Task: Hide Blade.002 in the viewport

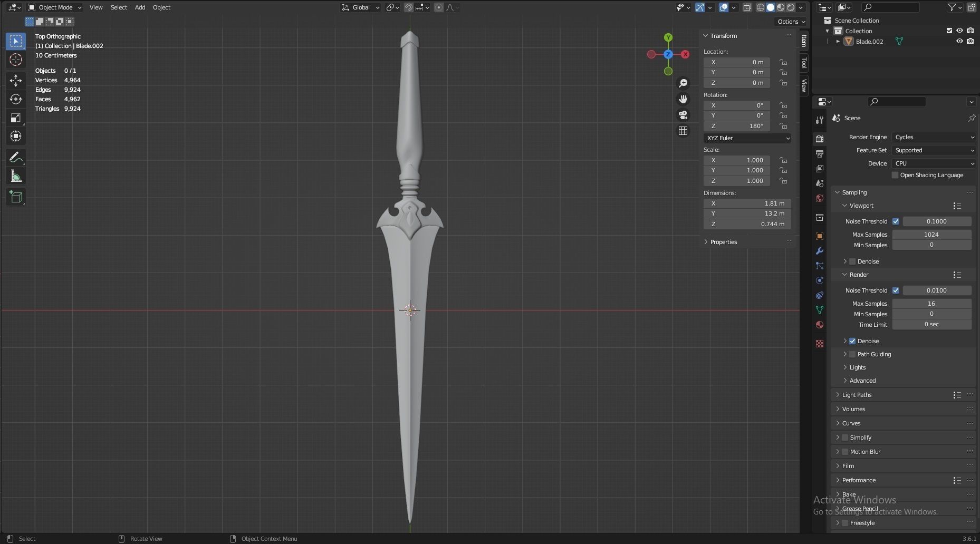Action: (x=959, y=41)
